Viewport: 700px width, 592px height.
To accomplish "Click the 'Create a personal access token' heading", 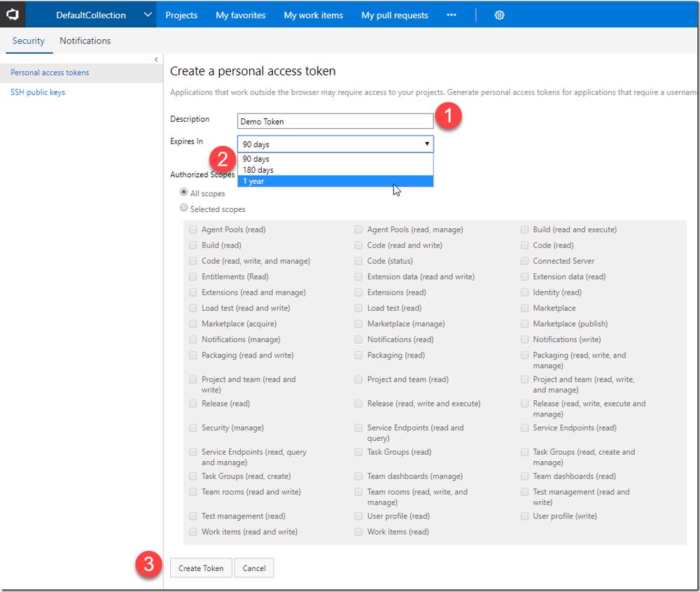I will (x=253, y=71).
